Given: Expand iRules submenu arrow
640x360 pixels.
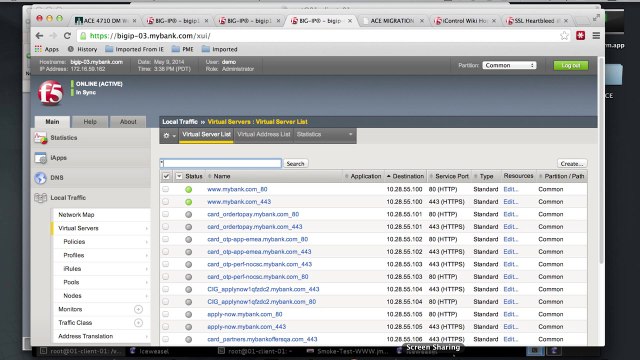Looking at the screenshot, I should (x=147, y=269).
